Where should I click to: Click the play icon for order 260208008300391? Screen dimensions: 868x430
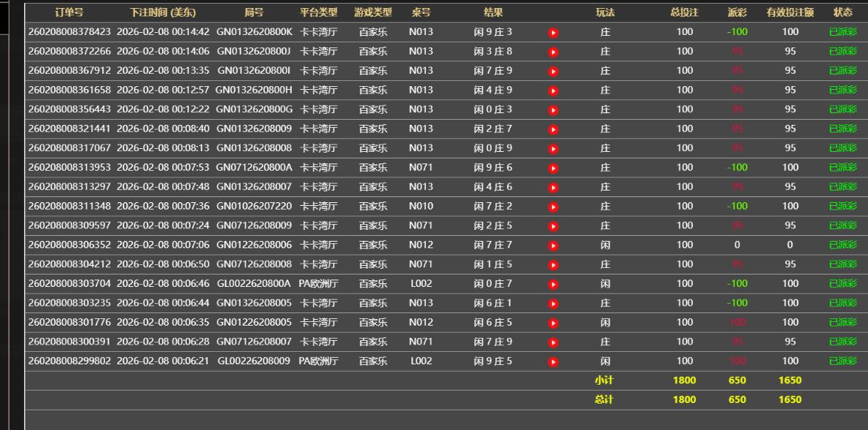pyautogui.click(x=553, y=342)
